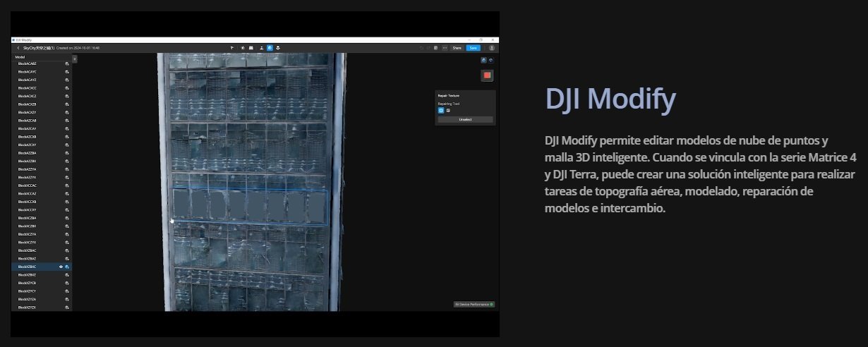Open the three-dots more options menu

[x=445, y=48]
